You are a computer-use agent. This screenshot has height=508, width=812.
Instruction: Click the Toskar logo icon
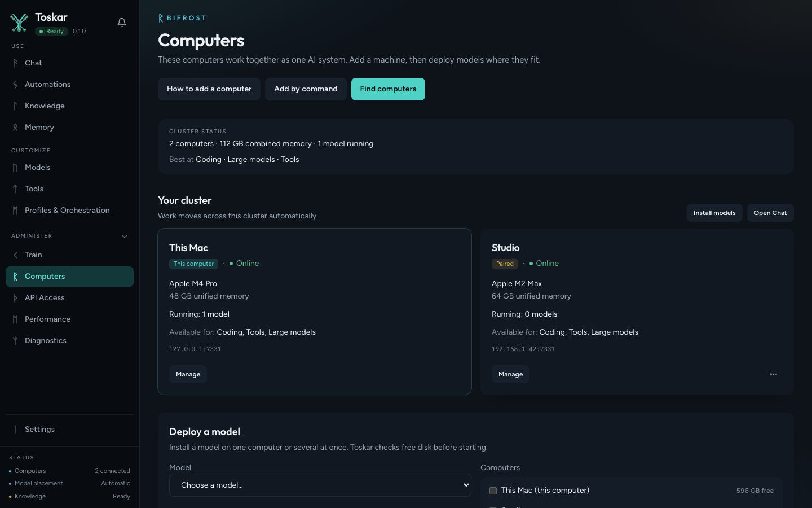point(19,23)
